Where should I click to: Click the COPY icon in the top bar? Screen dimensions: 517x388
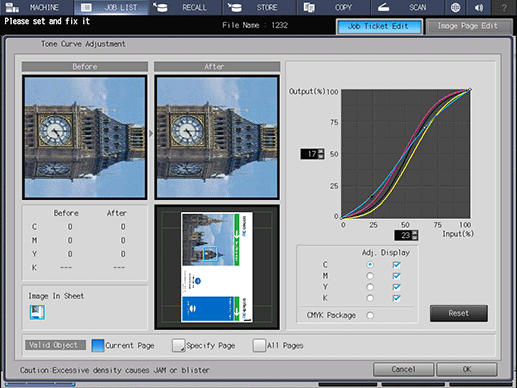(309, 7)
